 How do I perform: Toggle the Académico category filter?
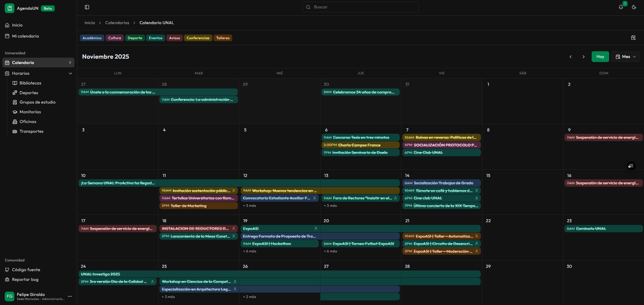click(x=92, y=38)
